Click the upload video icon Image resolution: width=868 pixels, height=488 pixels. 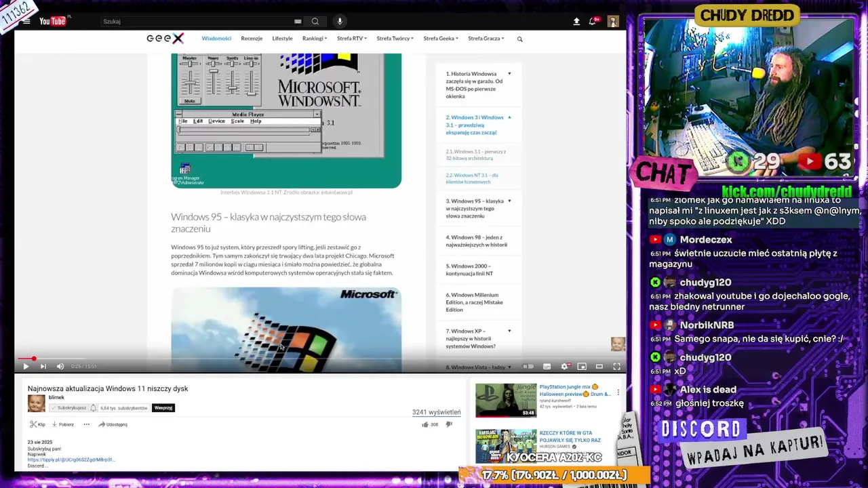pos(576,22)
